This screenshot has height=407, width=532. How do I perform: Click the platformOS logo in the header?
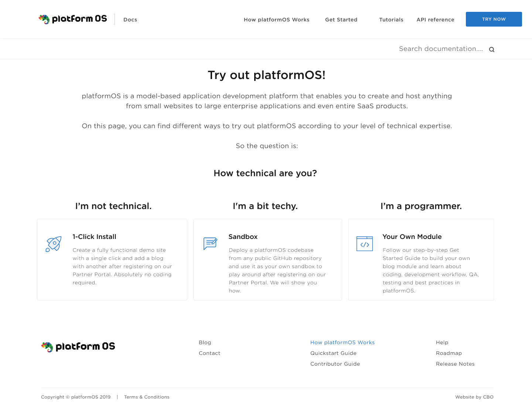73,19
